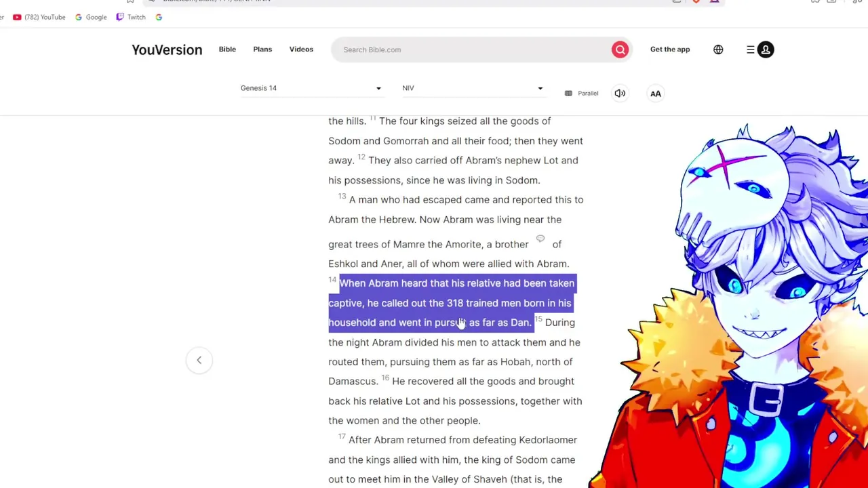Click verse 17 starting 'After Abram returned'
The height and width of the screenshot is (488, 868).
point(462,440)
